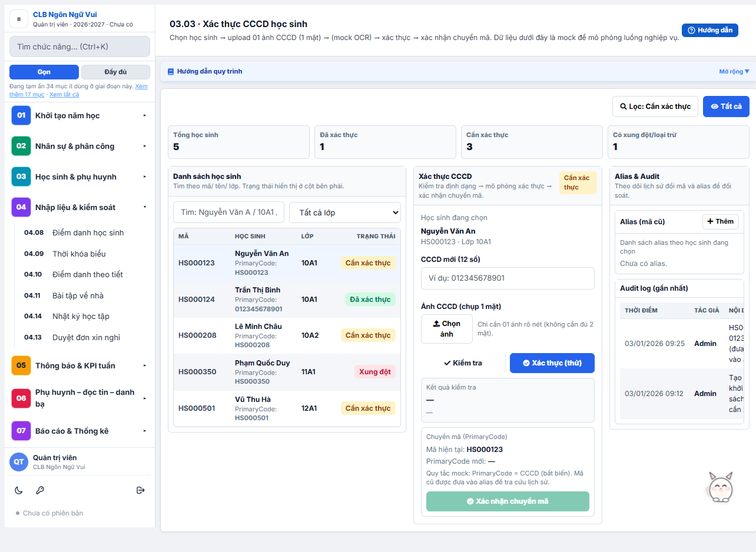The height and width of the screenshot is (552, 756).
Task: Expand 05 Thông báo & KPI tuần
Action: (79, 365)
